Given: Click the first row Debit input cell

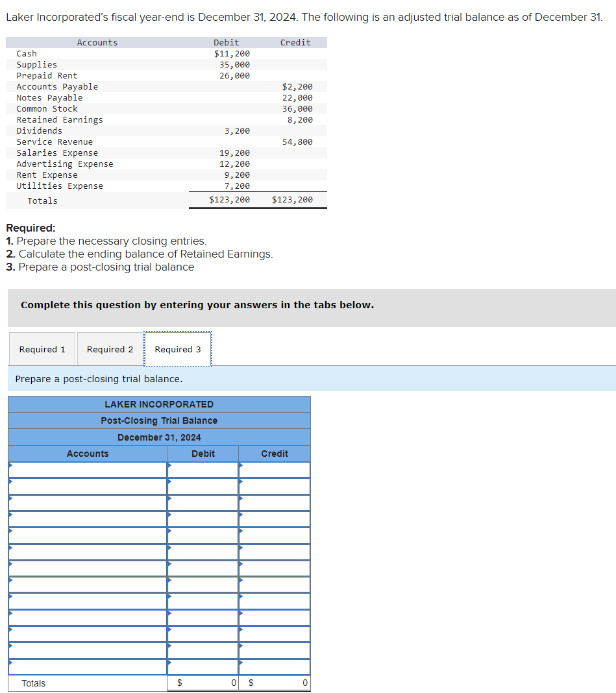Looking at the screenshot, I should click(203, 469).
